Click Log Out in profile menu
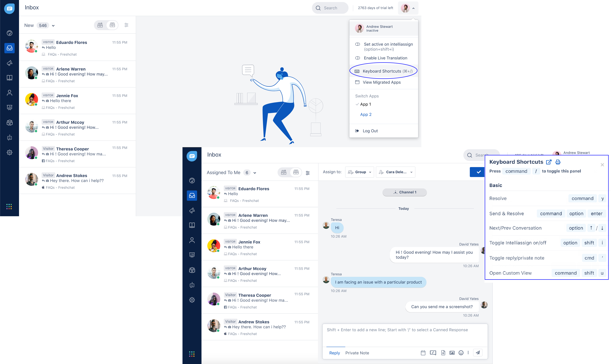This screenshot has width=611, height=364. tap(370, 131)
